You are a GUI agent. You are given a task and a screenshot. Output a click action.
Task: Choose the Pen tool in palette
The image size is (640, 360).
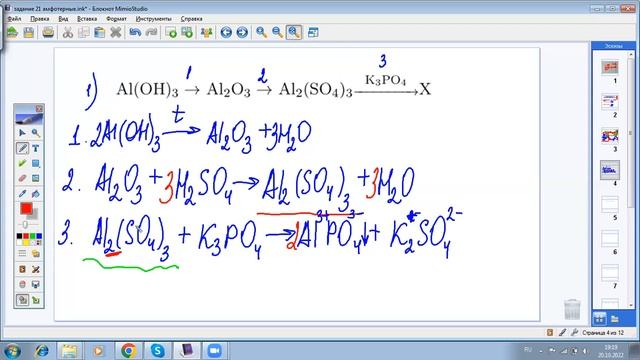22,148
